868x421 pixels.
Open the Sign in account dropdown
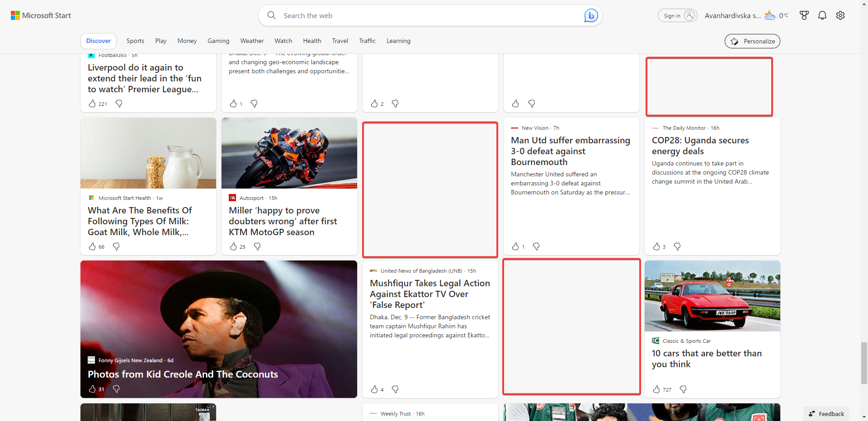pos(677,15)
